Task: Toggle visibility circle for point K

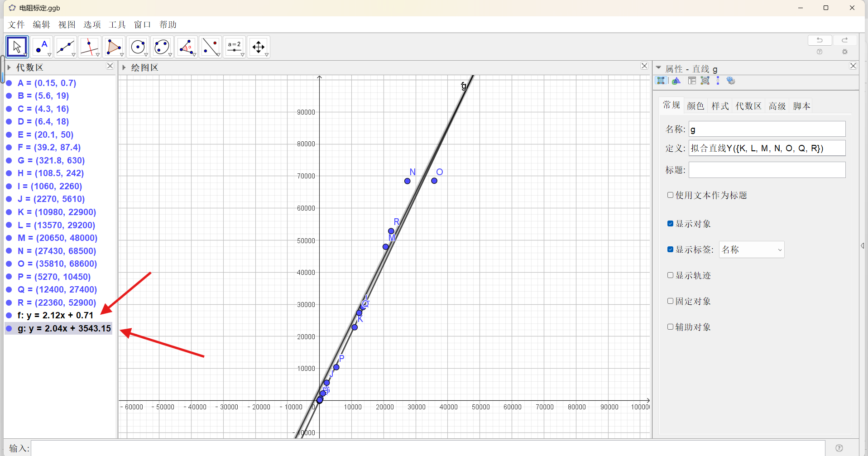Action: [x=9, y=212]
